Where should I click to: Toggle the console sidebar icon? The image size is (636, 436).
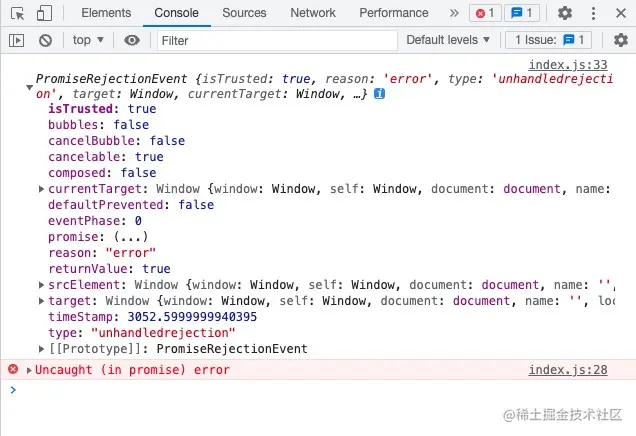click(17, 40)
